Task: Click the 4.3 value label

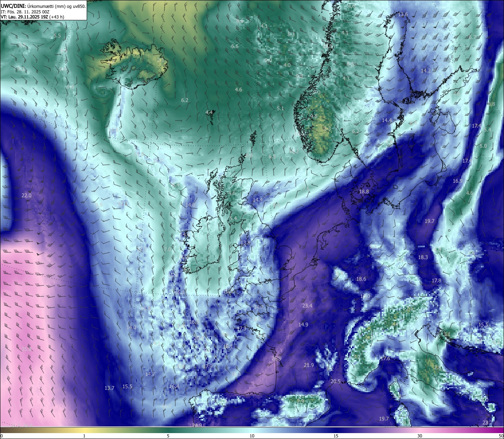Action: point(346,78)
